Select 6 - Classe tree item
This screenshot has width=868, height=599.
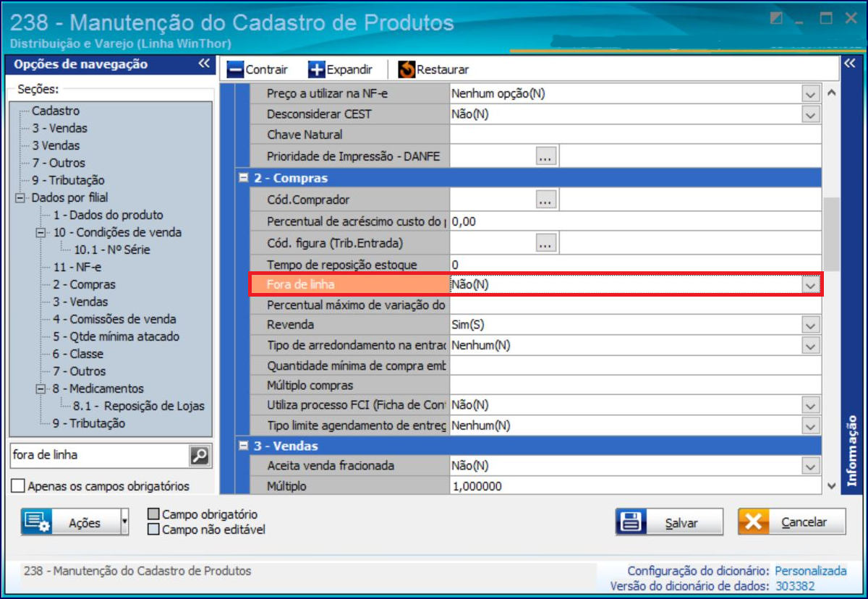[78, 354]
